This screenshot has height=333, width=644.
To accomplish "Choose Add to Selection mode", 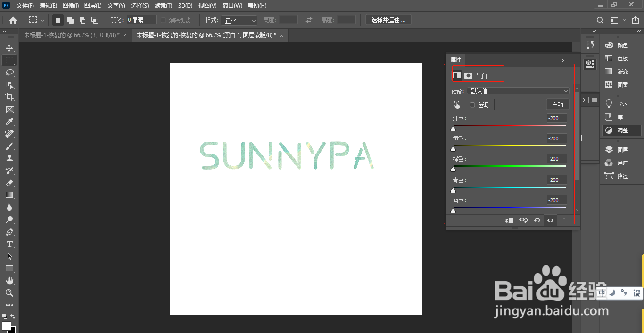I will pos(70,20).
